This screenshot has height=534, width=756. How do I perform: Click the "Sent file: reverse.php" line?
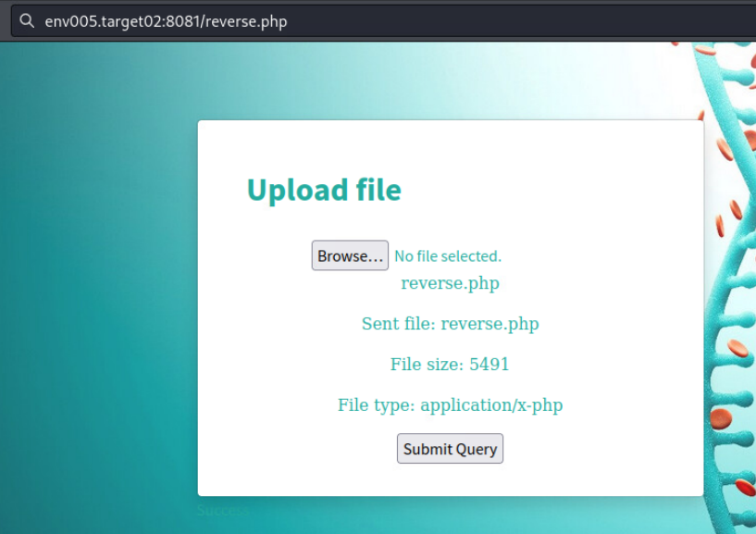point(450,324)
